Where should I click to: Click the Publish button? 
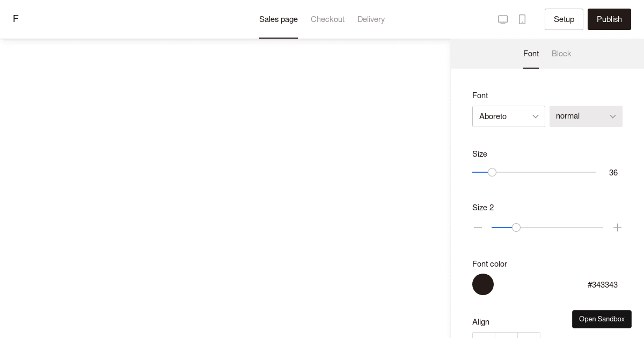coord(609,19)
